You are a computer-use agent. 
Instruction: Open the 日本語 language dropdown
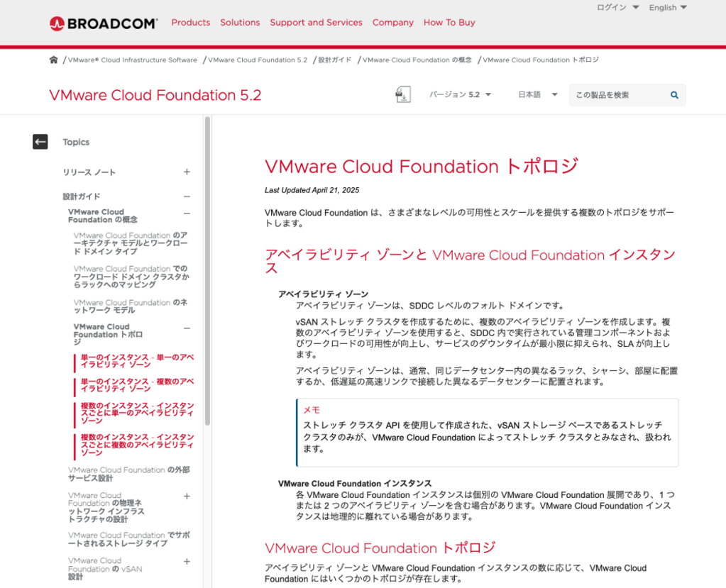pyautogui.click(x=537, y=94)
